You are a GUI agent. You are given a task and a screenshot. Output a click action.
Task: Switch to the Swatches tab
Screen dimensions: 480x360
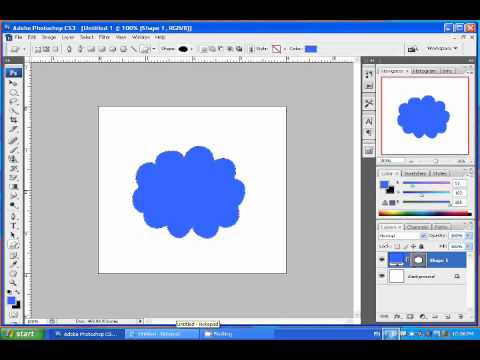415,173
